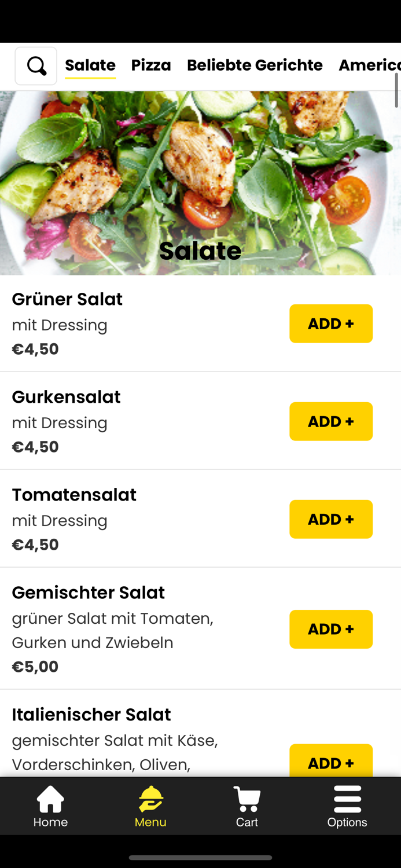Image resolution: width=401 pixels, height=868 pixels.
Task: Open the Beliebte Gerichte tab
Action: pyautogui.click(x=255, y=65)
